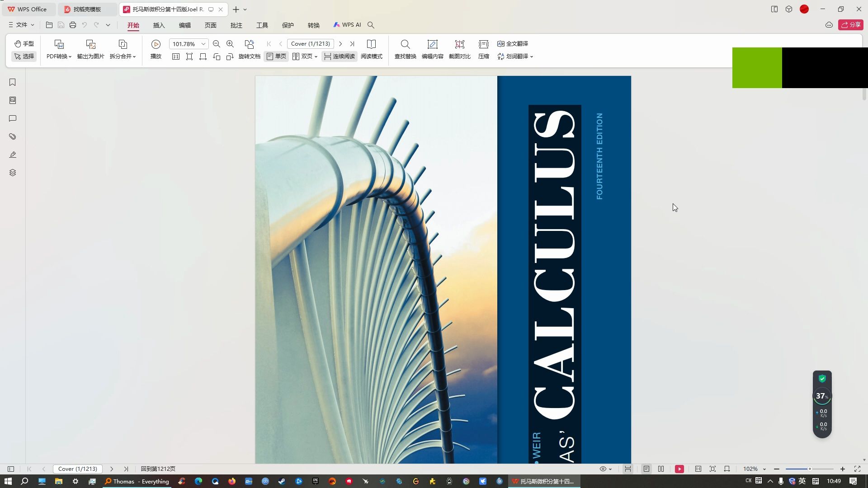Click the PDF转换 tool icon
Screen dimensions: 868x488
[58, 49]
